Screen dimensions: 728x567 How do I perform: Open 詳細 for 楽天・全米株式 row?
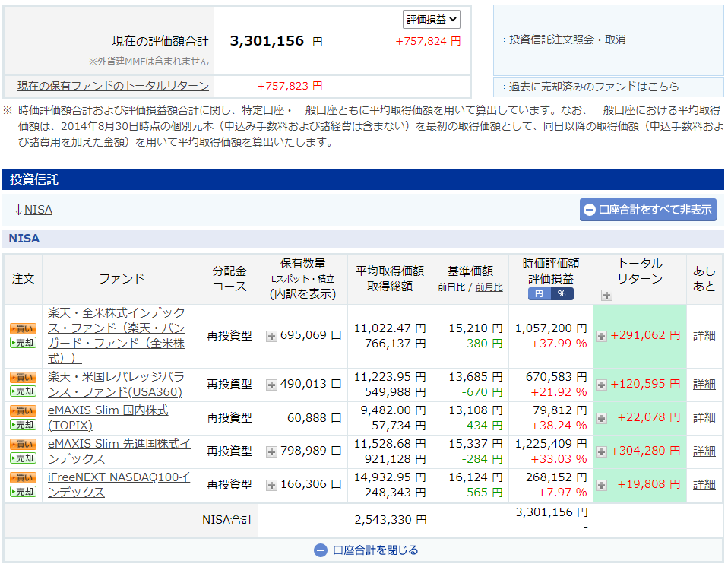[704, 336]
